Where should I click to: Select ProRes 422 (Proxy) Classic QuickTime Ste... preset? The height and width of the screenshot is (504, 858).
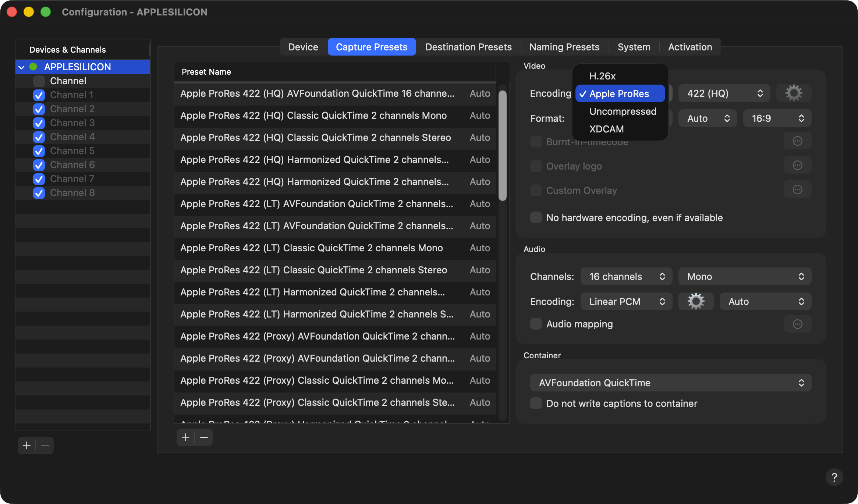(x=335, y=403)
